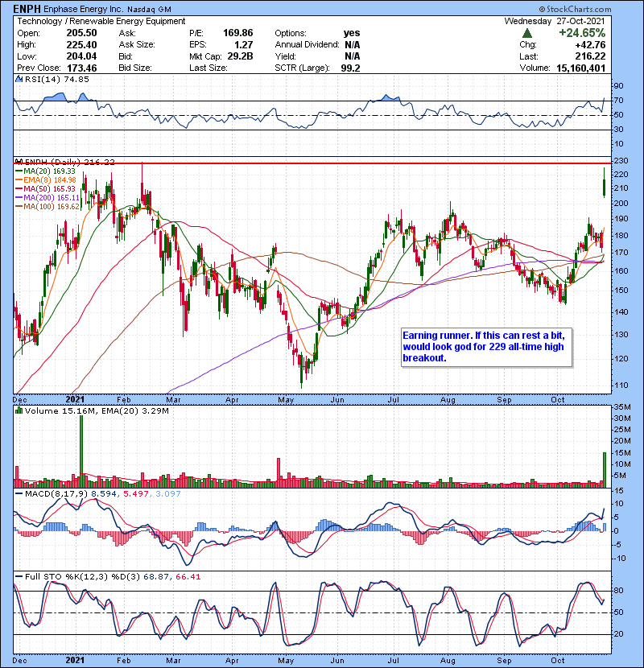Click the Options value yes
The image size is (644, 668).
point(352,33)
